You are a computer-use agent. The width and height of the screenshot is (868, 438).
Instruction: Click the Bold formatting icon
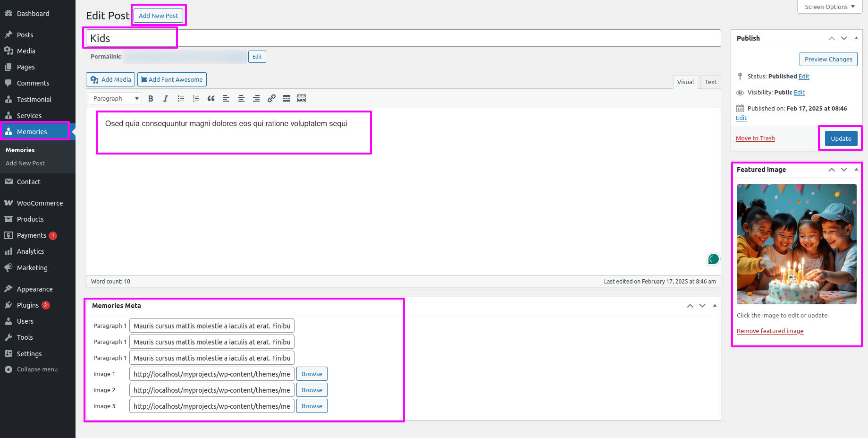tap(151, 98)
